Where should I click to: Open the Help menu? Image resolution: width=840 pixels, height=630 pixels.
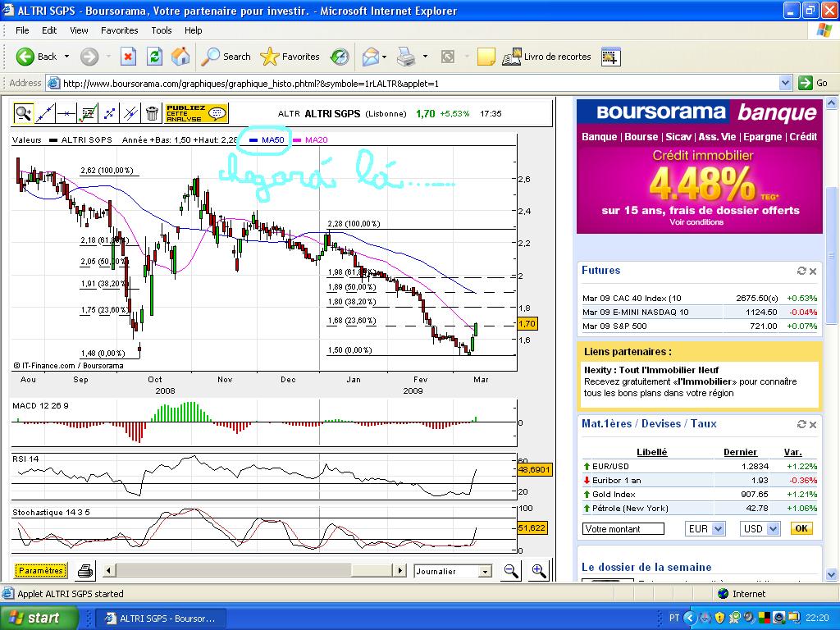(194, 30)
